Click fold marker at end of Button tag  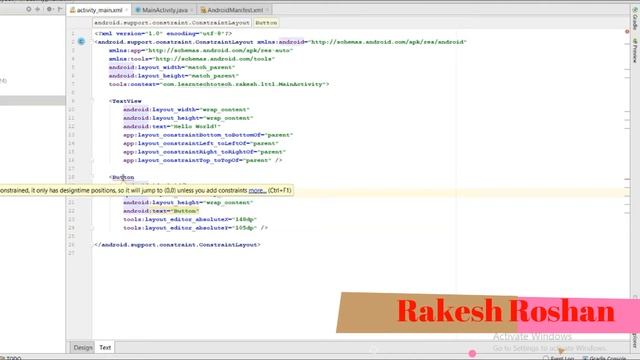coord(92,228)
